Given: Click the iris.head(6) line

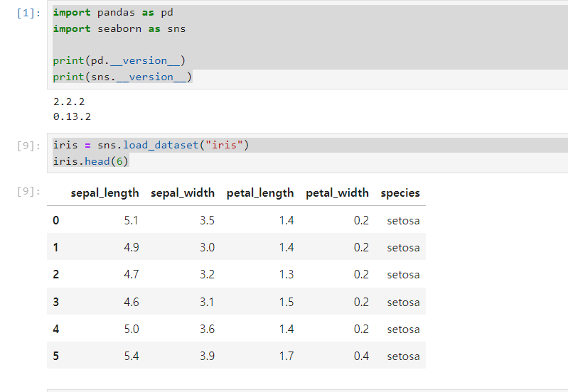Looking at the screenshot, I should 91,161.
